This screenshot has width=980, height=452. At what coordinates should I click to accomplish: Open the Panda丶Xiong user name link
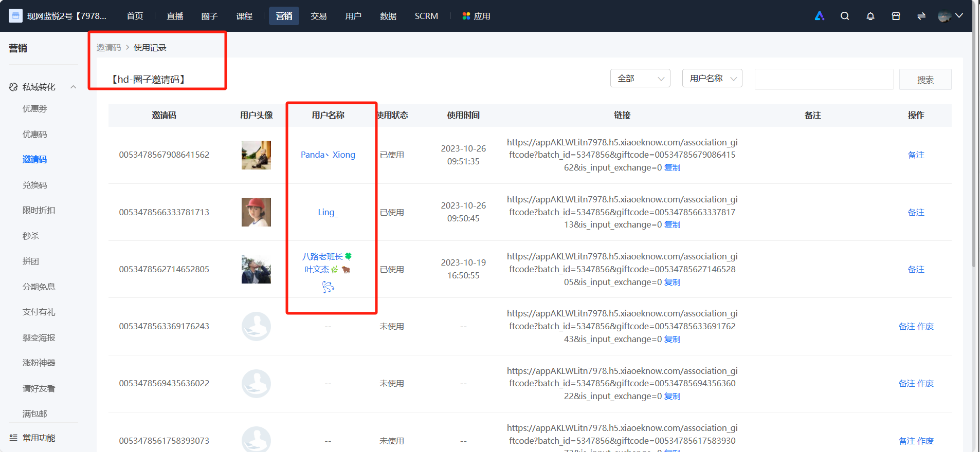point(328,155)
